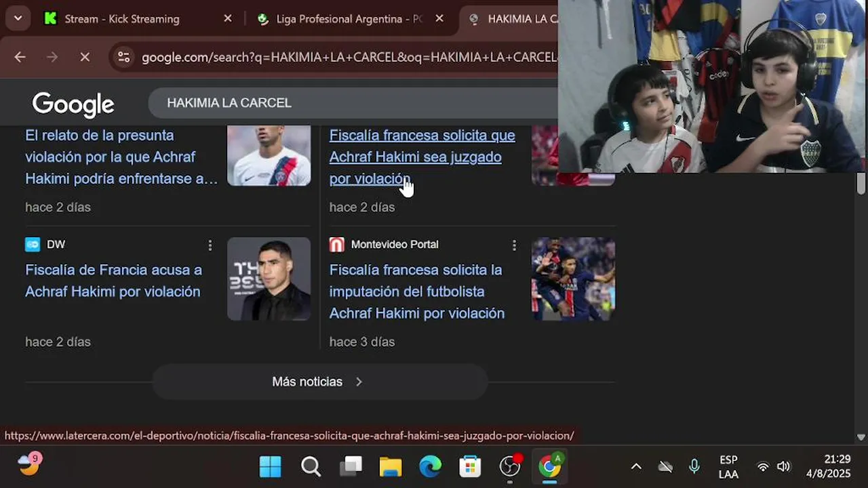Open the weather widget in the taskbar
This screenshot has width=868, height=488.
(29, 466)
